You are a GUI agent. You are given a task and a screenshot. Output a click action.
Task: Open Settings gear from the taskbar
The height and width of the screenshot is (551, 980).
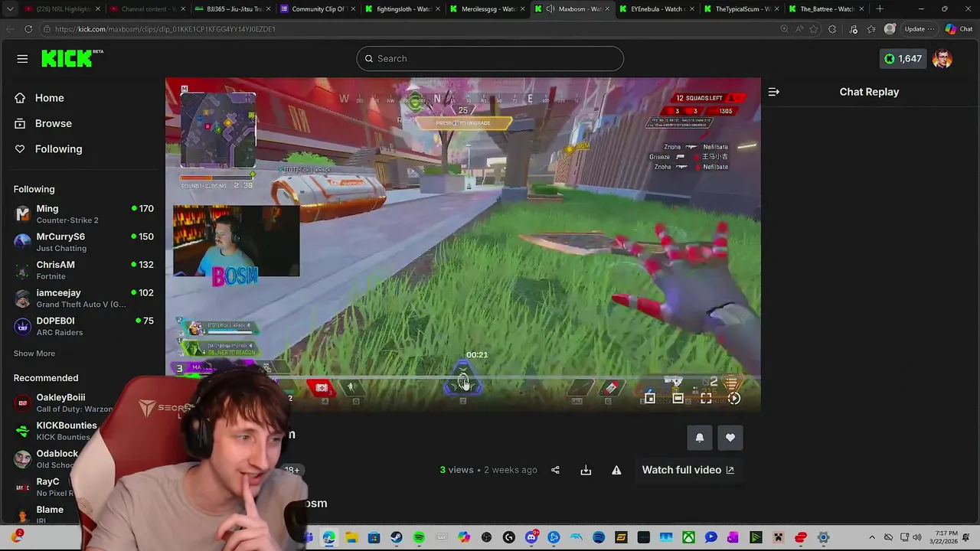click(823, 537)
